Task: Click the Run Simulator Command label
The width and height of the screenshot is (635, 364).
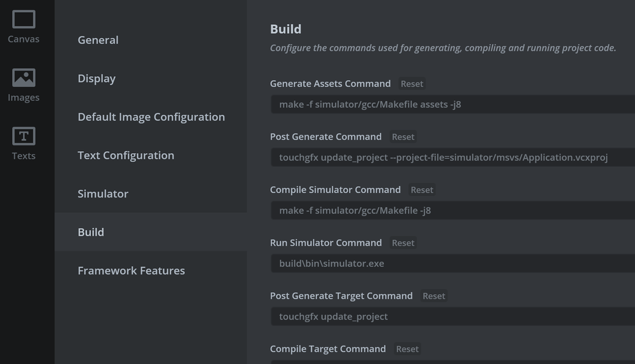Action: tap(326, 243)
